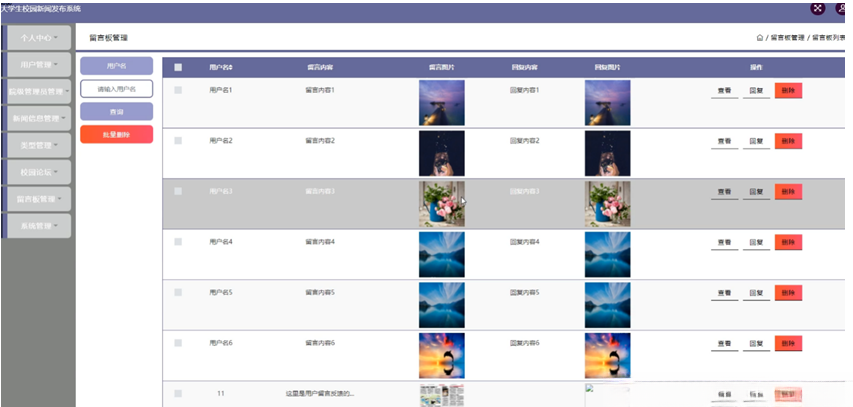Click the home icon in the breadcrumb
The width and height of the screenshot is (853, 407).
pyautogui.click(x=759, y=38)
